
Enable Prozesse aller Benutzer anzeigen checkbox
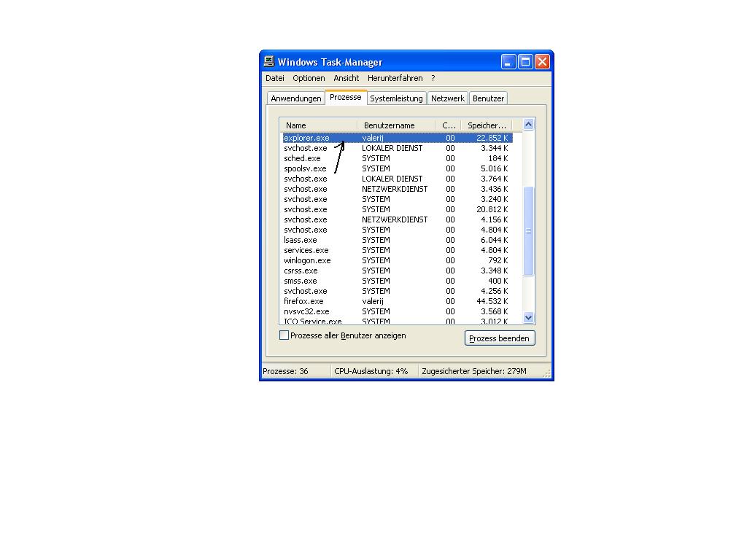284,335
